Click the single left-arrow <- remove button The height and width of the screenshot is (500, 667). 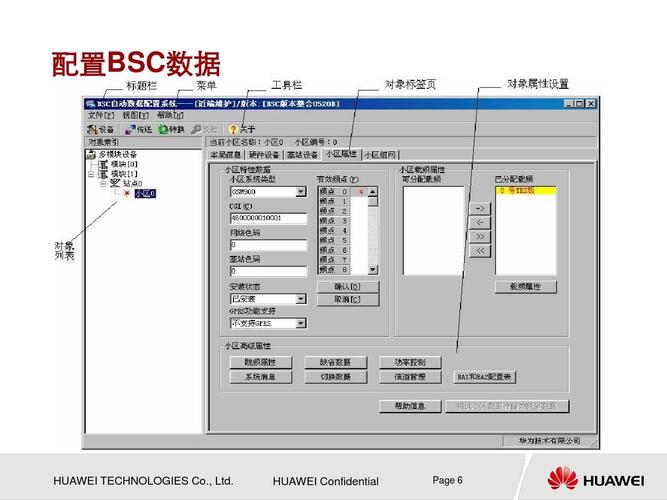tap(480, 223)
